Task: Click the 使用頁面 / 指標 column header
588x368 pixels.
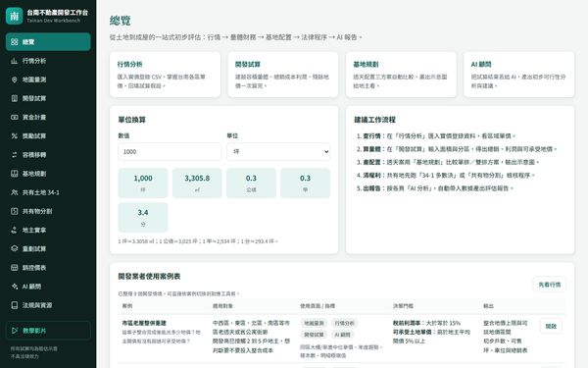Action: click(318, 306)
